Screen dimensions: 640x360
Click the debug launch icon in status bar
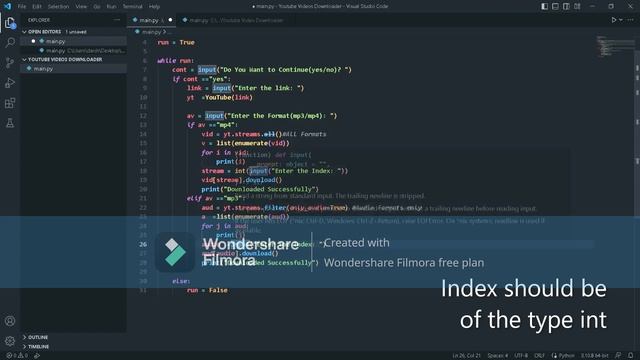pyautogui.click(x=37, y=356)
